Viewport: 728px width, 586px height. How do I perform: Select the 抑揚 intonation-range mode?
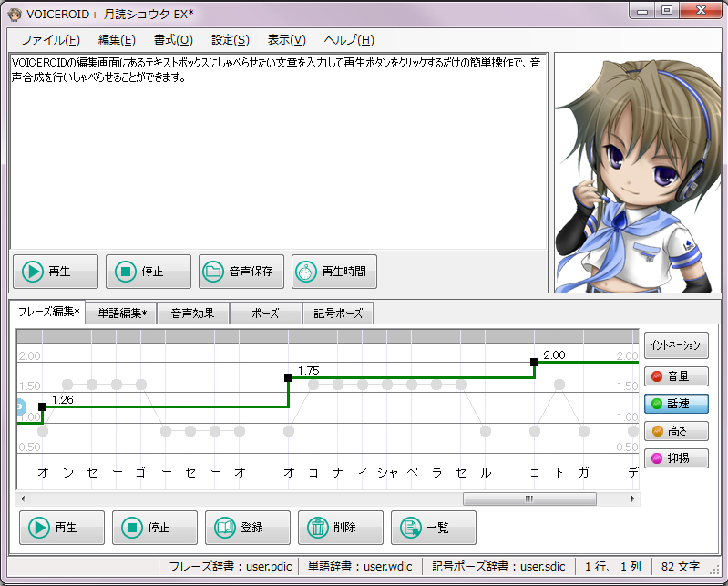676,458
